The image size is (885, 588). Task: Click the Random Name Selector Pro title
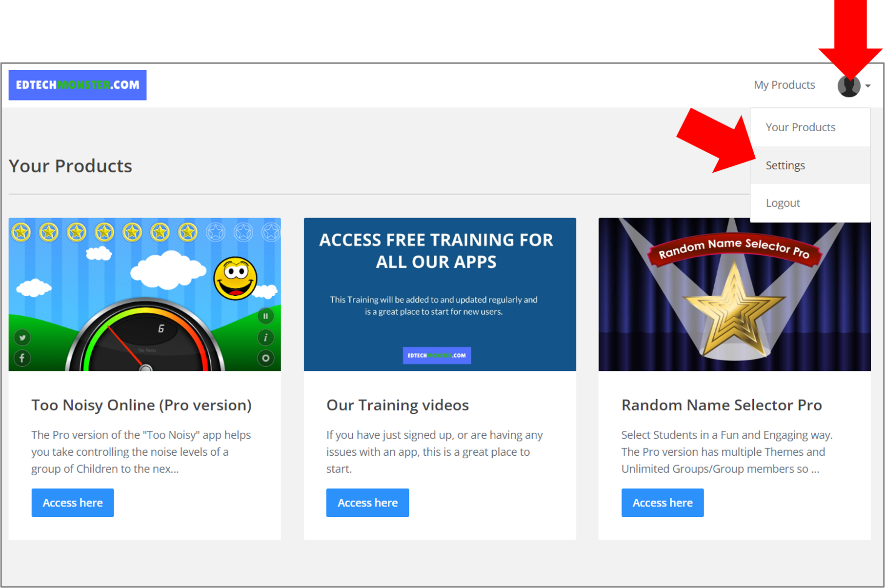coord(722,405)
